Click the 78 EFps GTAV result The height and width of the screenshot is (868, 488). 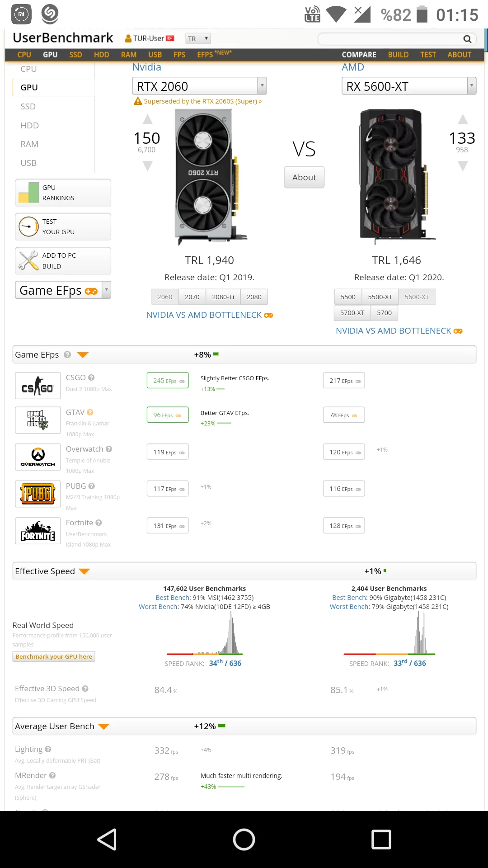344,415
